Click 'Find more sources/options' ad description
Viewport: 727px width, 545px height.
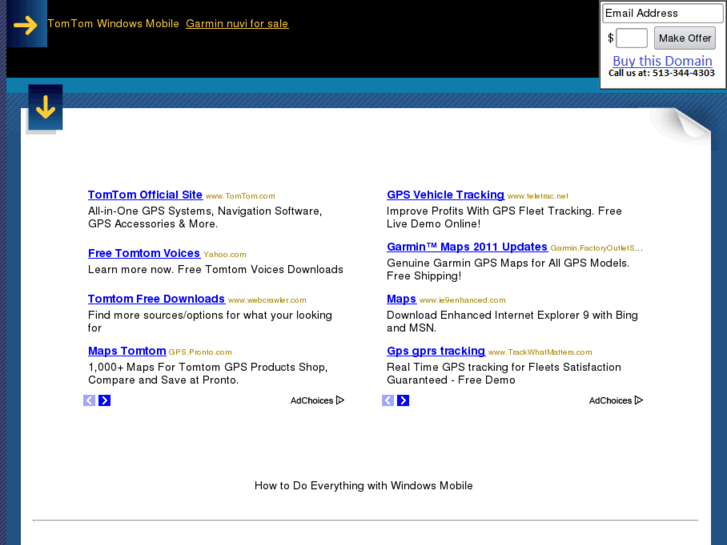point(210,321)
